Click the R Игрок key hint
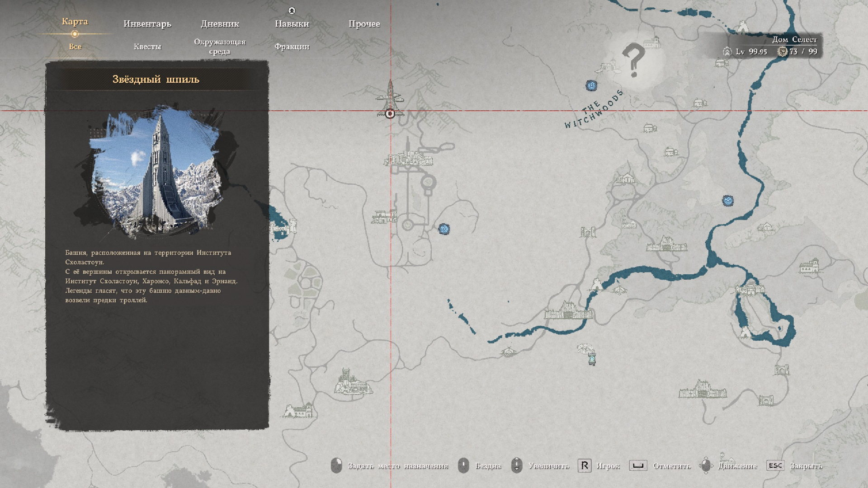This screenshot has height=488, width=868. tap(599, 465)
